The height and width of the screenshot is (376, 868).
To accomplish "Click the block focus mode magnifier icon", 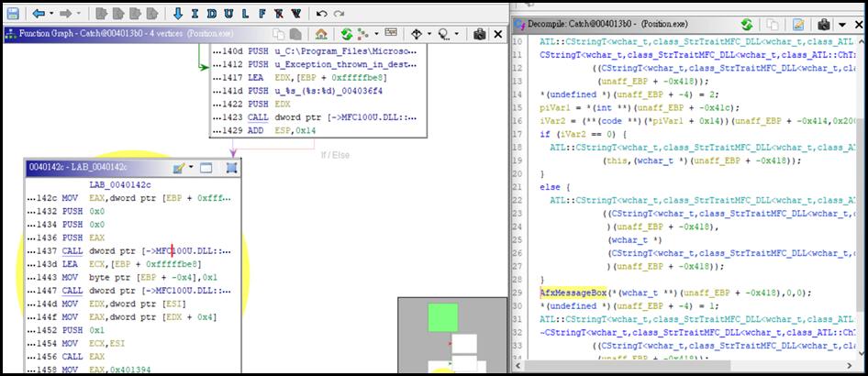I will click(x=444, y=34).
